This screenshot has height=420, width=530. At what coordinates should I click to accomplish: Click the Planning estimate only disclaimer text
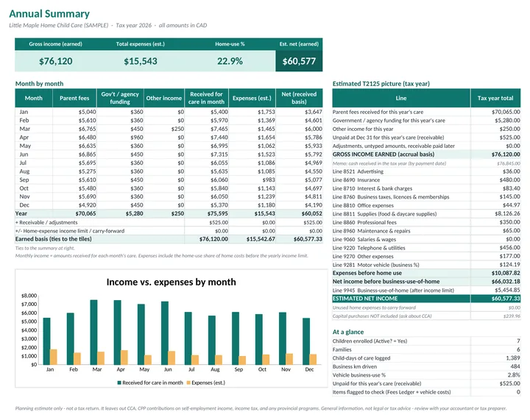[x=261, y=408]
